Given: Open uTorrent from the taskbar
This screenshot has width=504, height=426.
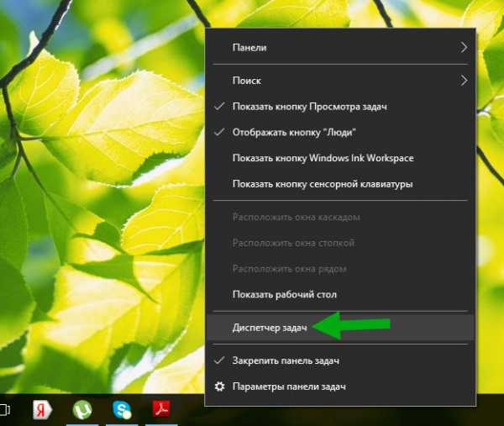Looking at the screenshot, I should tap(82, 410).
